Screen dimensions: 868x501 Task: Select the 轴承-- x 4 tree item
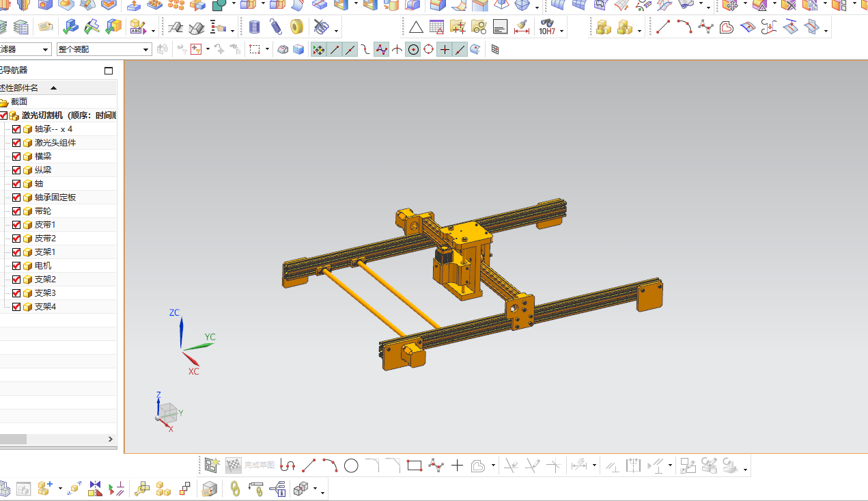53,129
